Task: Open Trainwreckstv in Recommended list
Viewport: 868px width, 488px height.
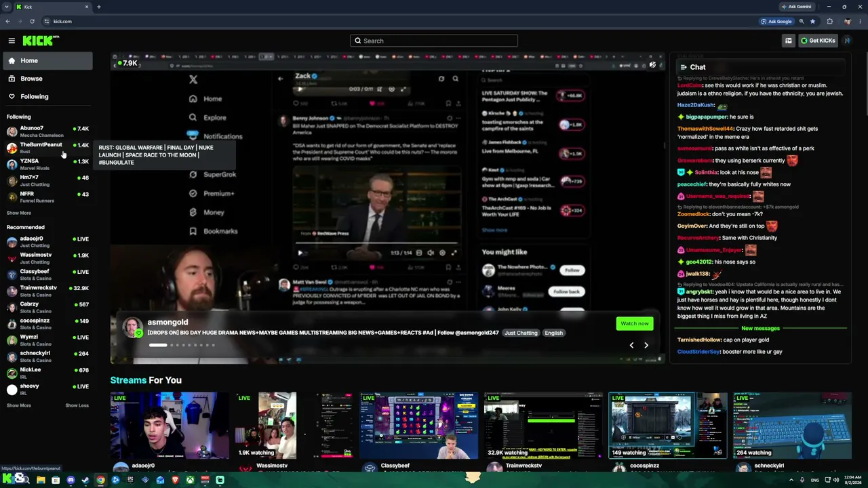Action: [x=47, y=291]
